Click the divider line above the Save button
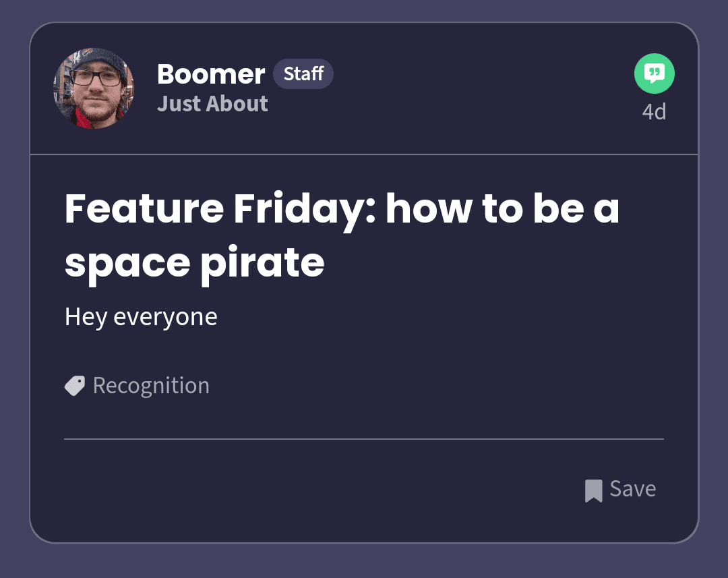 pos(364,438)
